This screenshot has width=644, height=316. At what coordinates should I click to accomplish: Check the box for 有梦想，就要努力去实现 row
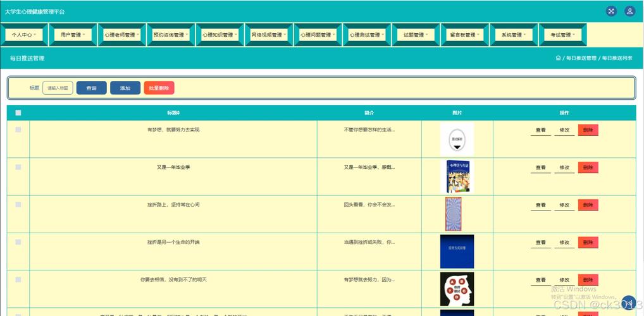pyautogui.click(x=18, y=130)
